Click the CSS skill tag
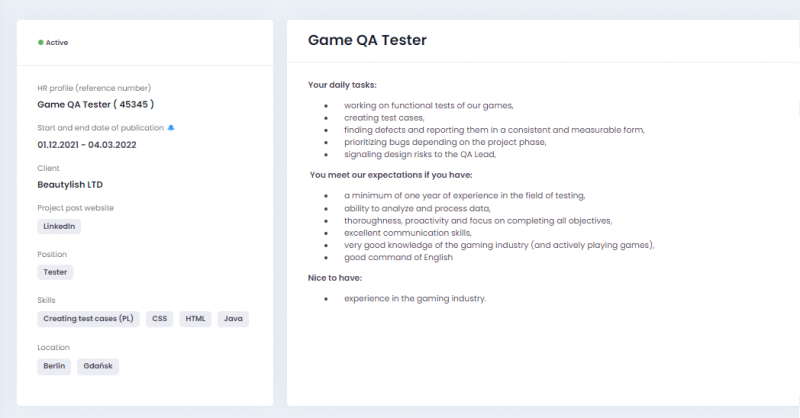 point(160,318)
